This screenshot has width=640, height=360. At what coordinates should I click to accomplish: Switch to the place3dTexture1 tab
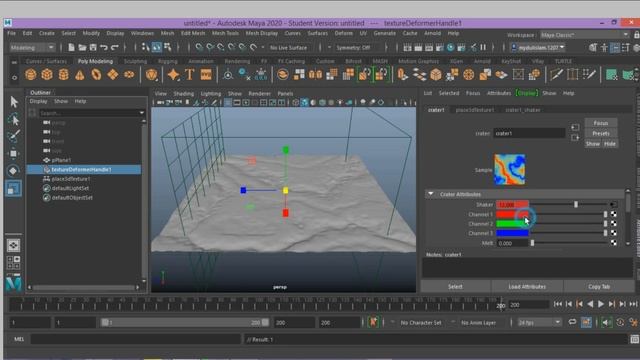click(475, 110)
